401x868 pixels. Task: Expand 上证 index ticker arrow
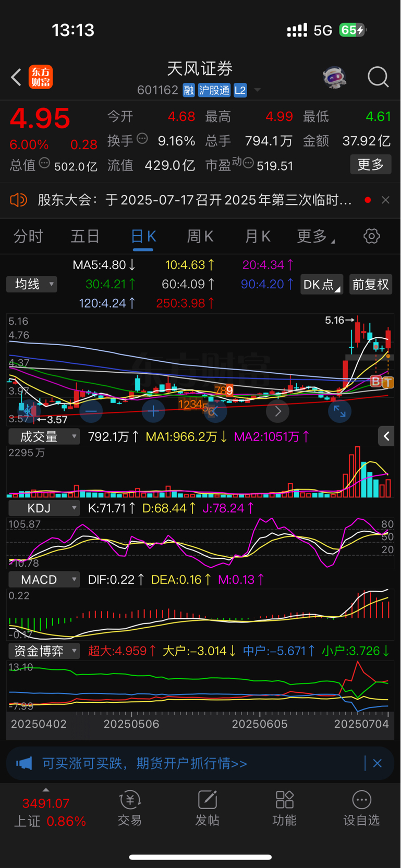(46, 790)
